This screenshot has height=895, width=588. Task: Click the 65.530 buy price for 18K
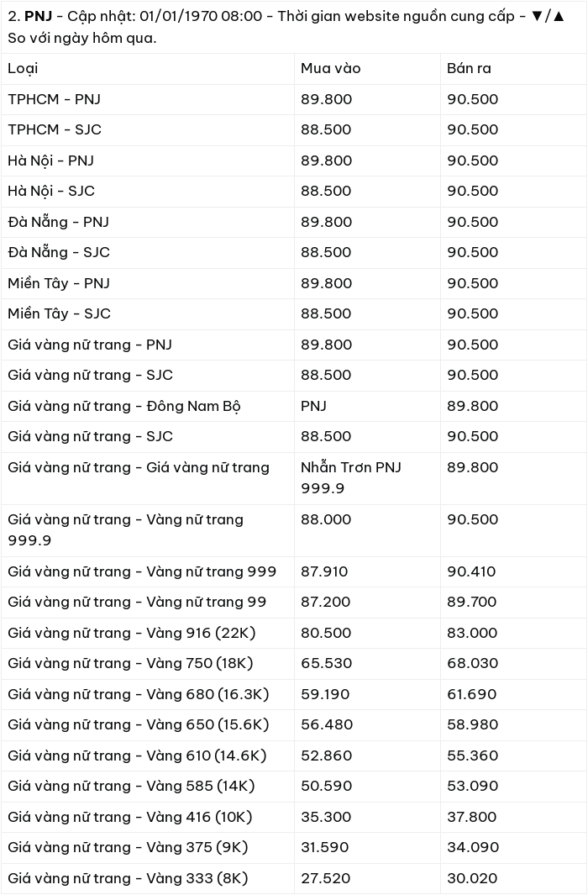(326, 663)
